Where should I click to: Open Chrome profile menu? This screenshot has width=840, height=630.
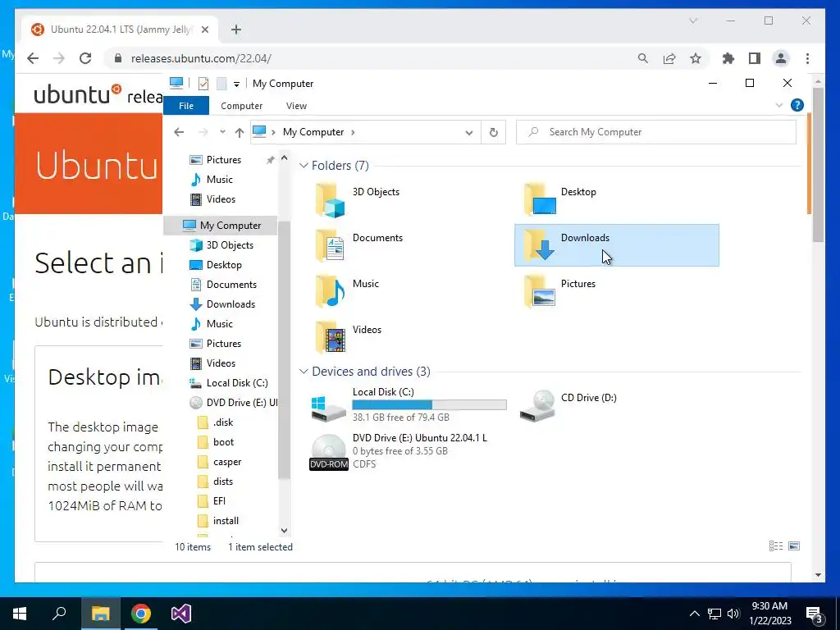coord(781,58)
